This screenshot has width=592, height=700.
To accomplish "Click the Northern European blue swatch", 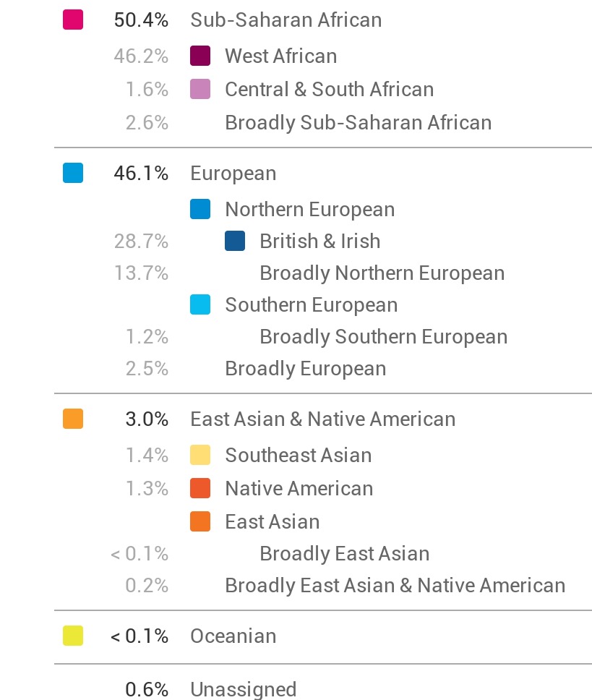I will coord(200,209).
